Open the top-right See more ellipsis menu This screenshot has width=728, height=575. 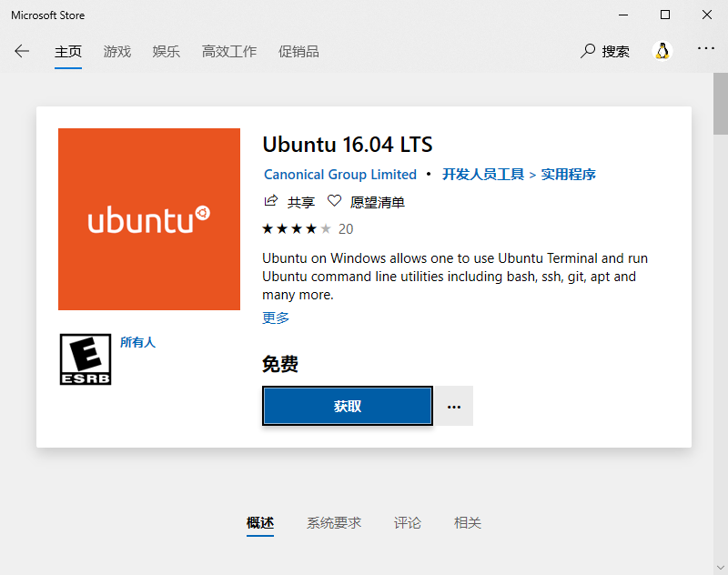point(706,48)
